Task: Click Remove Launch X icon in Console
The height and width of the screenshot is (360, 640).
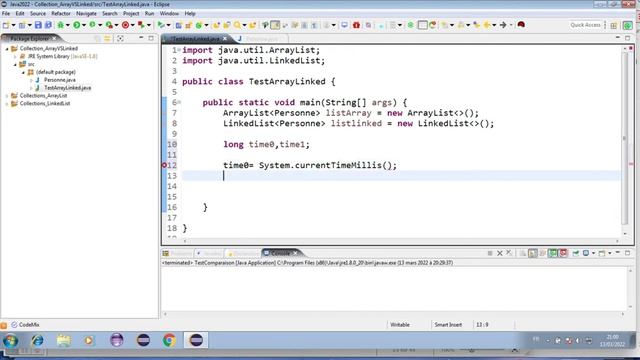Action: pos(500,253)
